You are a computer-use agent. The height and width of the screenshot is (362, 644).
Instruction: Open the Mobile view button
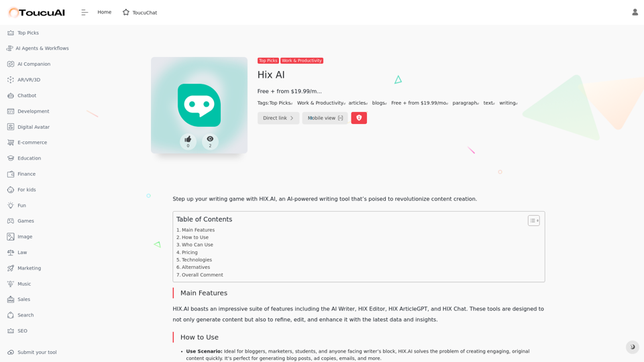pyautogui.click(x=325, y=118)
